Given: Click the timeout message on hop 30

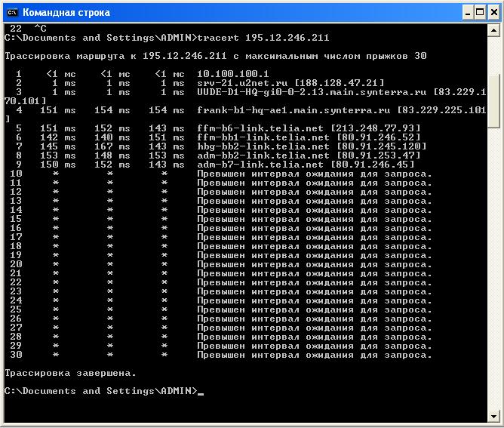Looking at the screenshot, I should click(314, 355).
